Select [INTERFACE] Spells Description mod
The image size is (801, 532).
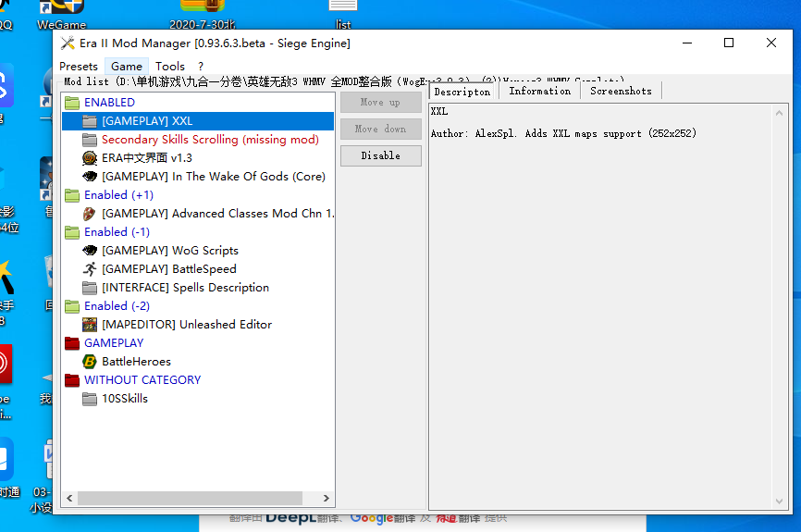click(x=185, y=288)
